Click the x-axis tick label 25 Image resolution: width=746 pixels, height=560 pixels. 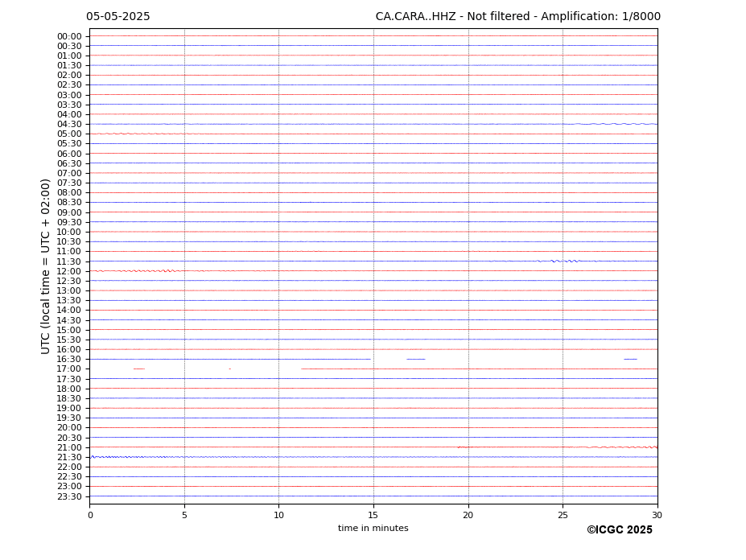[x=563, y=515]
